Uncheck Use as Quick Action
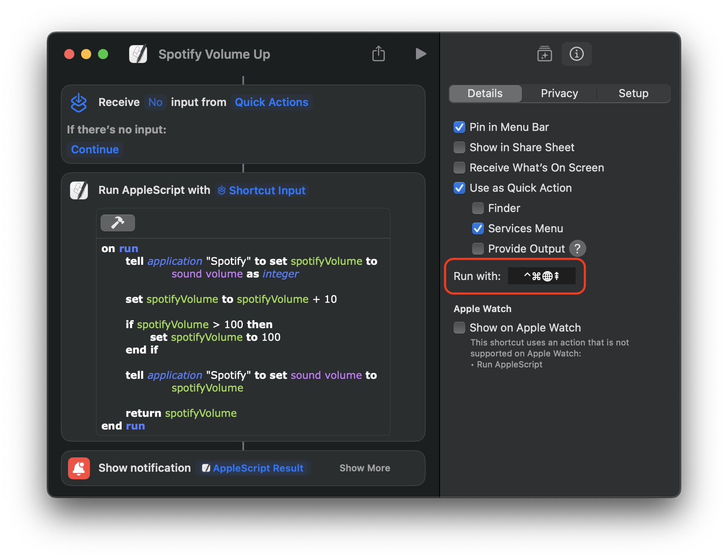 click(x=459, y=188)
